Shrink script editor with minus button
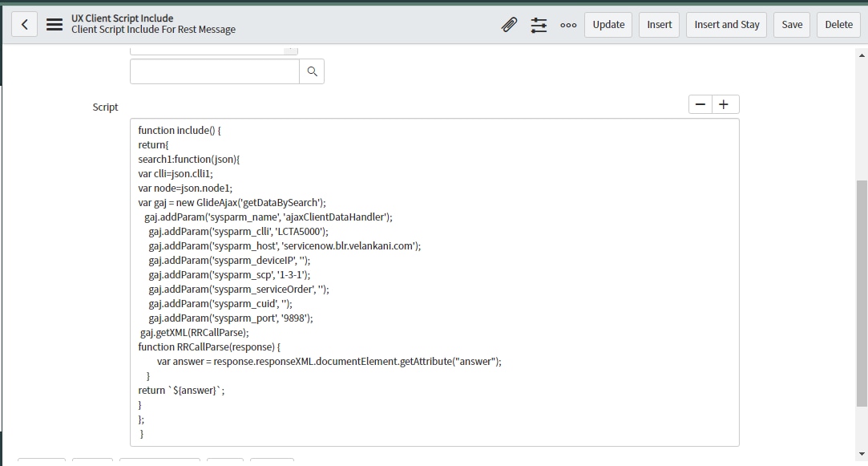 click(700, 104)
